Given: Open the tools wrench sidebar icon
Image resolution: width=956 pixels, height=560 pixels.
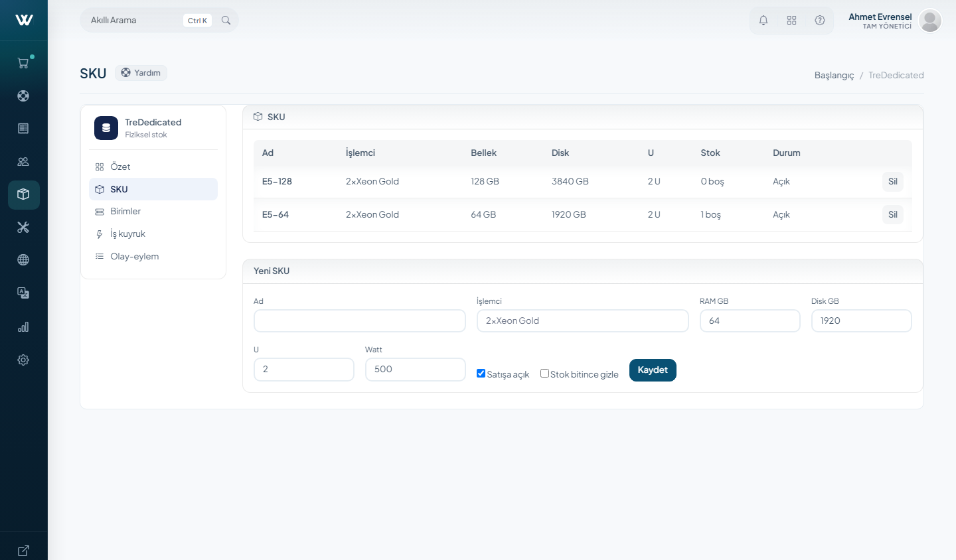Looking at the screenshot, I should point(23,228).
